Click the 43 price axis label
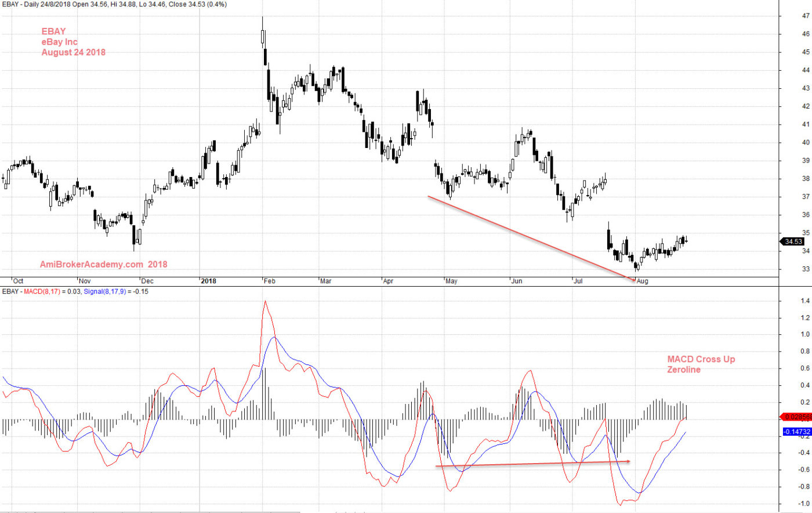This screenshot has width=812, height=513. (806, 88)
